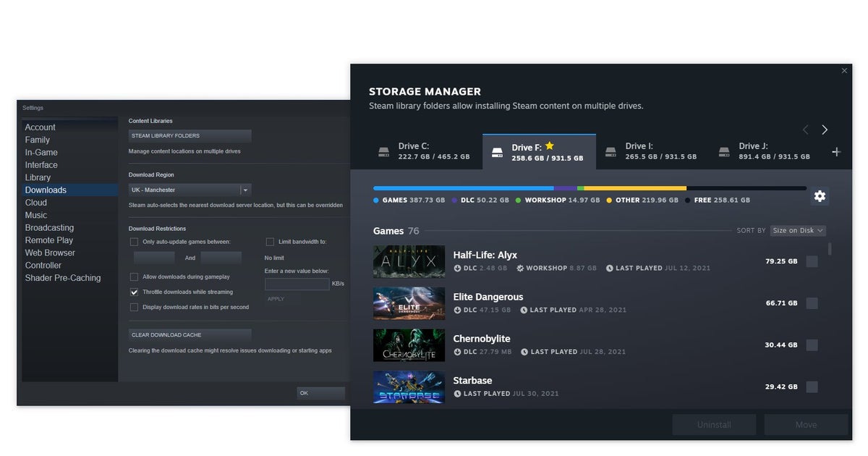868x456 pixels.
Task: Click the Uninstall button
Action: click(x=714, y=425)
